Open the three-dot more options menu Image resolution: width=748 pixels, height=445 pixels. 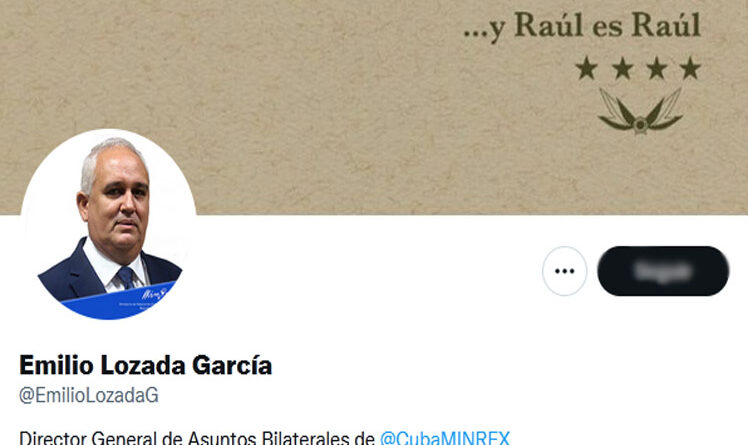(564, 271)
